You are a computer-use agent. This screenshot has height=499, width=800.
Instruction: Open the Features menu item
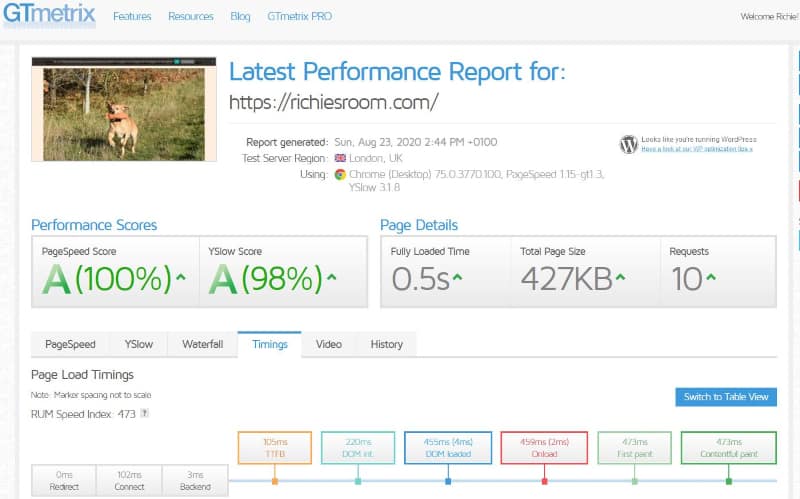(132, 16)
